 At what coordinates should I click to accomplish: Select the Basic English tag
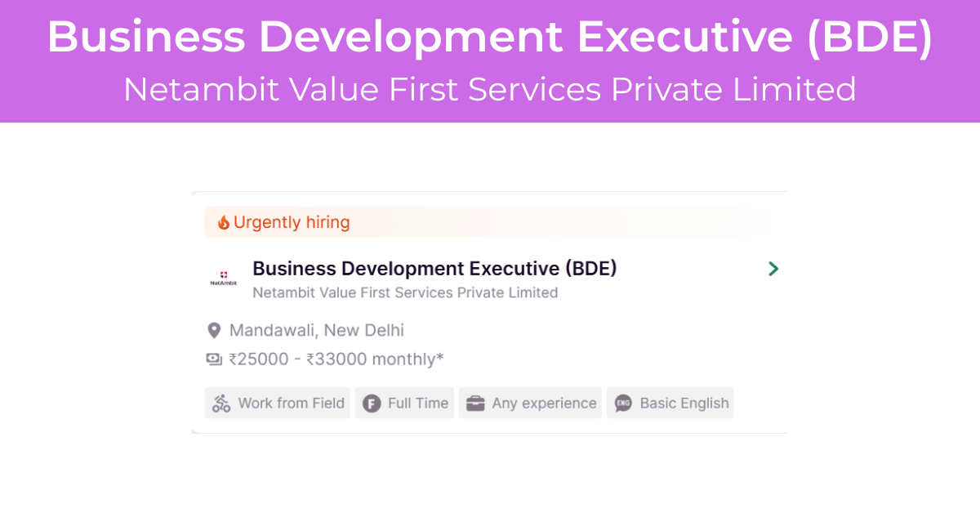(670, 403)
